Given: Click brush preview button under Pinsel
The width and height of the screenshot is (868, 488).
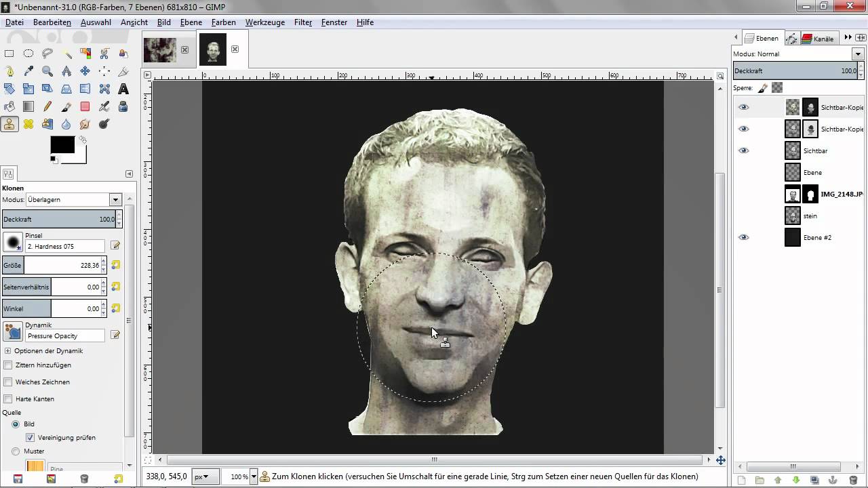Looking at the screenshot, I should click(12, 242).
